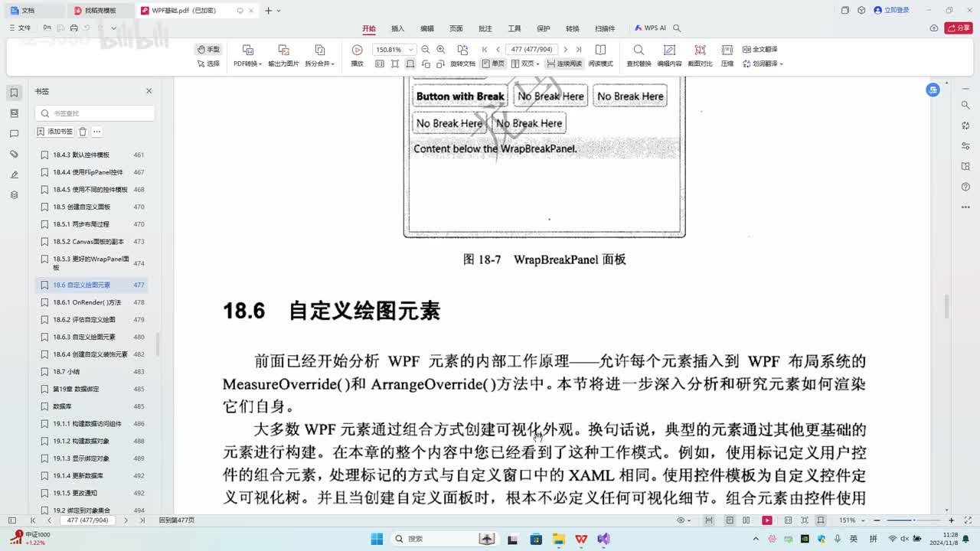Open the thumbnails panel in left sidebar
980x551 pixels.
coord(14,113)
